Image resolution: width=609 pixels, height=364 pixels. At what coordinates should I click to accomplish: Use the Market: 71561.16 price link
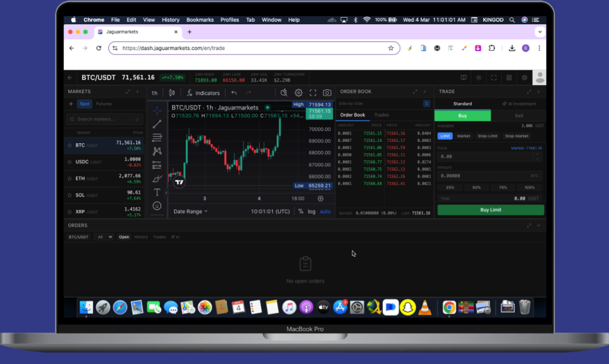[526, 148]
